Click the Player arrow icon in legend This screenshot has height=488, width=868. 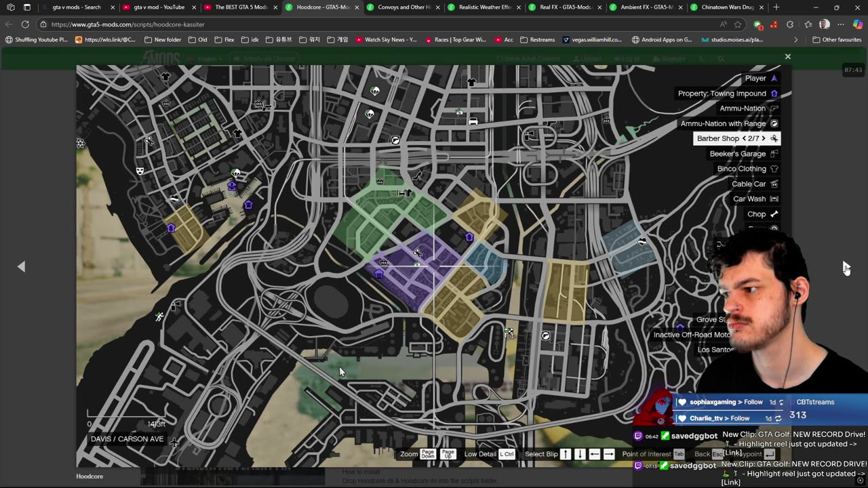coord(774,78)
